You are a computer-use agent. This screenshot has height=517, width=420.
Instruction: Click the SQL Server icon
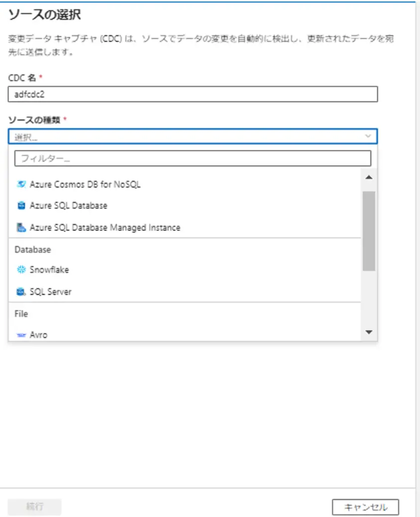21,292
